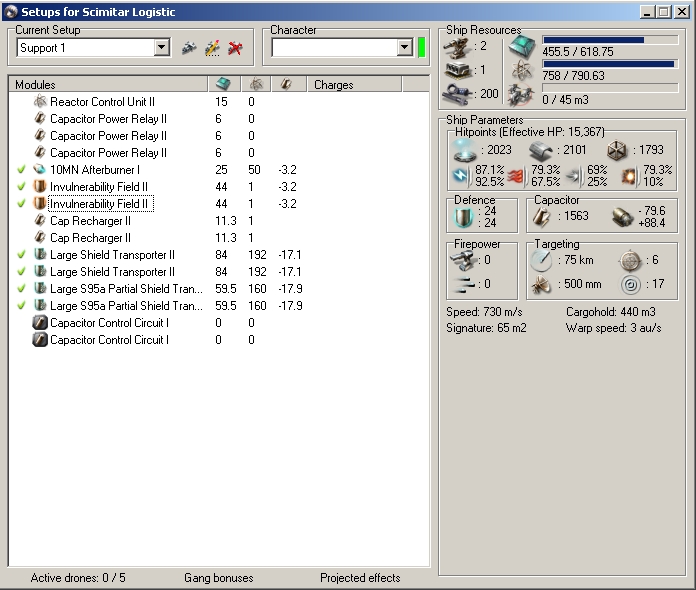Click the scan resolution 500 mm icon
The image size is (696, 590).
[x=541, y=285]
